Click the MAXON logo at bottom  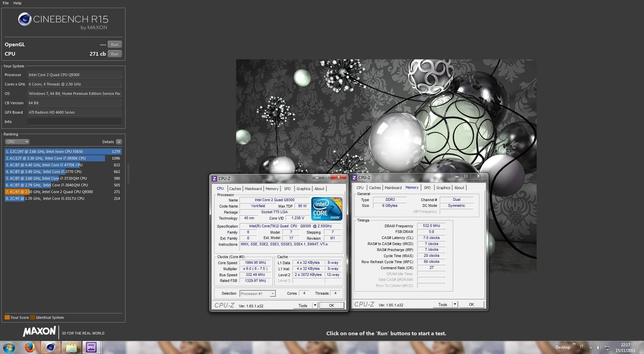point(39,332)
